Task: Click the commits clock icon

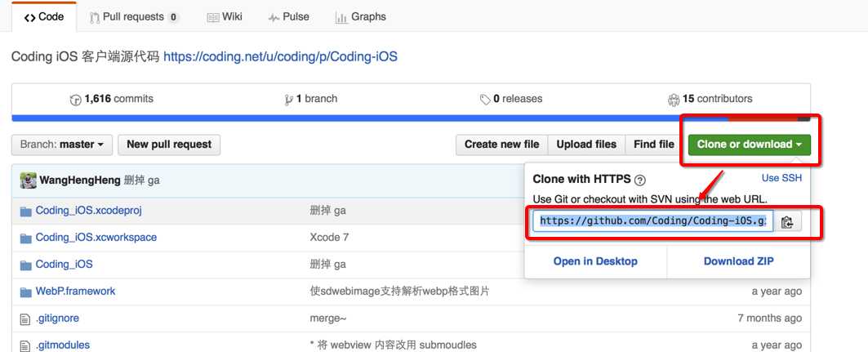Action: (x=75, y=100)
